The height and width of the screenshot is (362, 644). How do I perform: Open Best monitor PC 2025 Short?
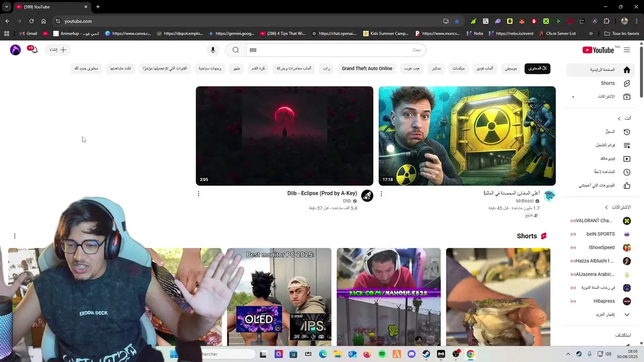279,297
